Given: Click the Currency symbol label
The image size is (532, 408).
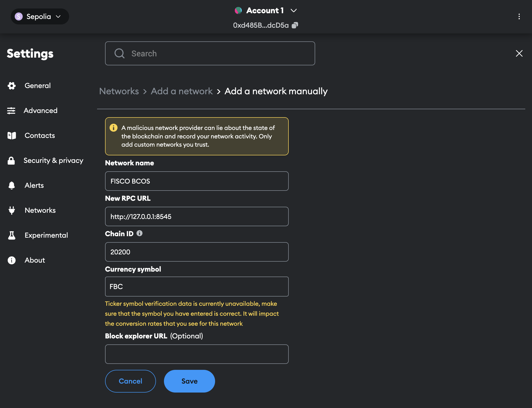Looking at the screenshot, I should 133,269.
